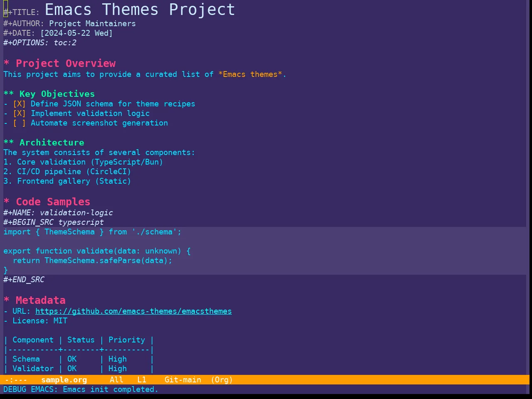Click the 'export function validate' code line
532x399 pixels.
(97, 251)
